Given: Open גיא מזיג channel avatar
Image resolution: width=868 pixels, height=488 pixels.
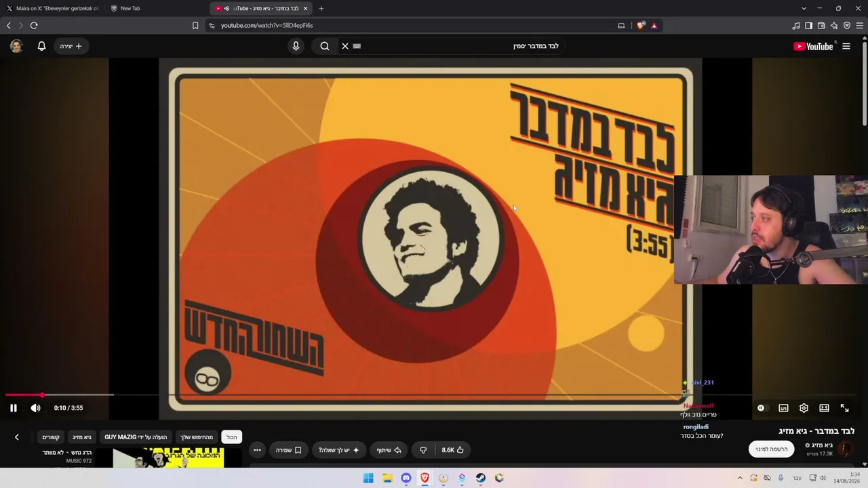Looking at the screenshot, I should tap(846, 449).
